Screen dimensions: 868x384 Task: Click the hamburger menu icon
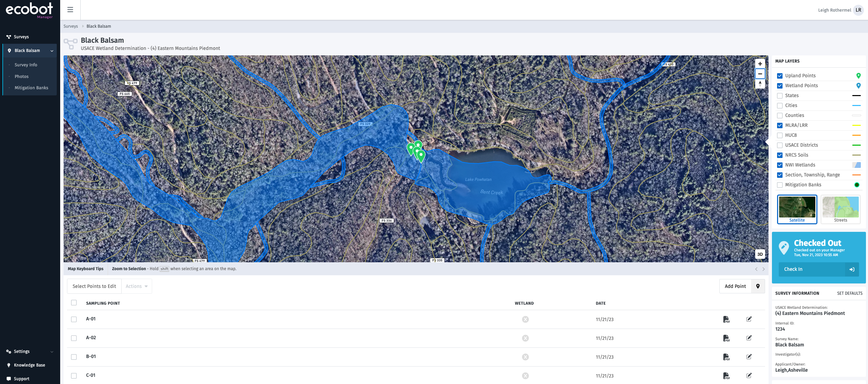70,10
